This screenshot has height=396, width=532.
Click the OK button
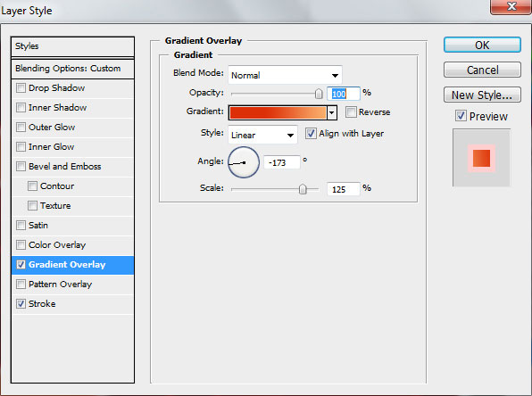[482, 45]
